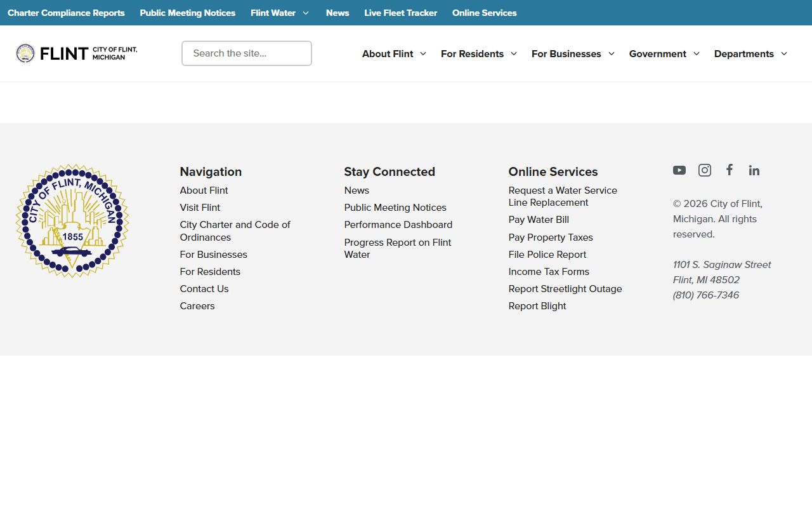Click the Stay Connected footer heading

tap(390, 171)
